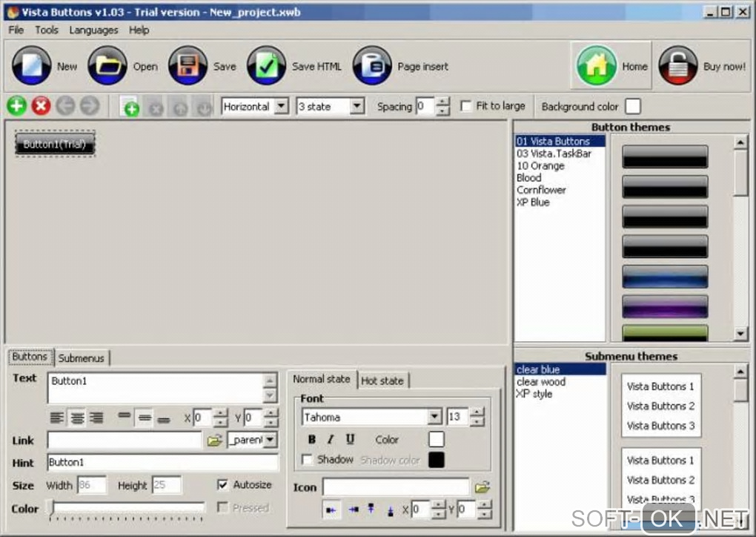The height and width of the screenshot is (537, 756).
Task: Increase the text X offset stepper
Action: (x=220, y=413)
